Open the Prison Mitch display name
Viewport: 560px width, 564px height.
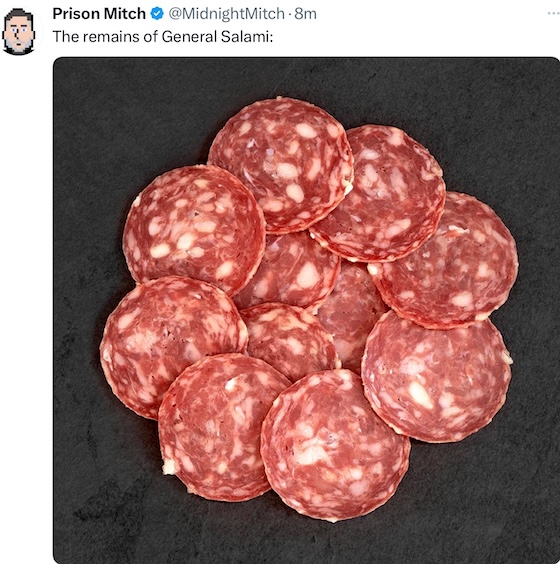[x=99, y=14]
